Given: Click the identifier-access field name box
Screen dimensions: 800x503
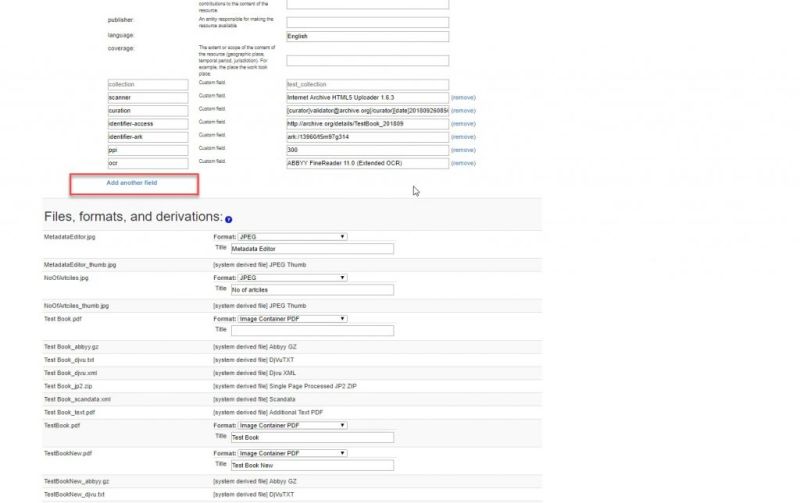Looking at the screenshot, I should (x=148, y=124).
